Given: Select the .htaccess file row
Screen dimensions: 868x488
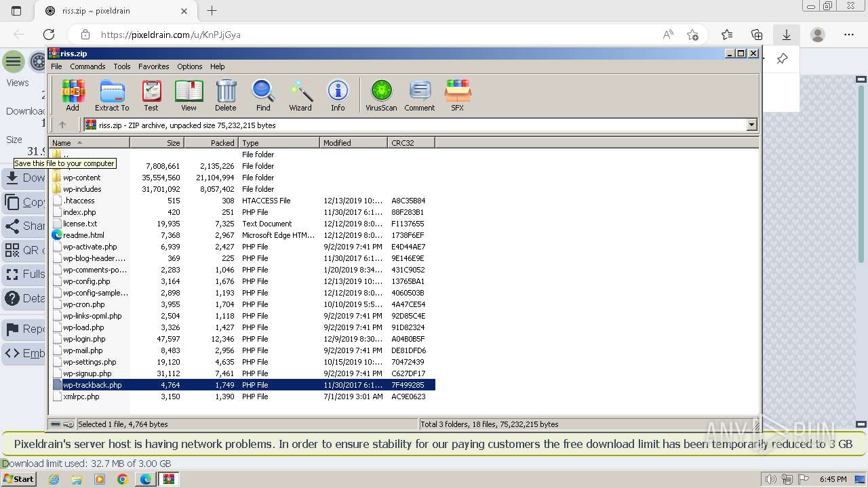Looking at the screenshot, I should pyautogui.click(x=243, y=201).
